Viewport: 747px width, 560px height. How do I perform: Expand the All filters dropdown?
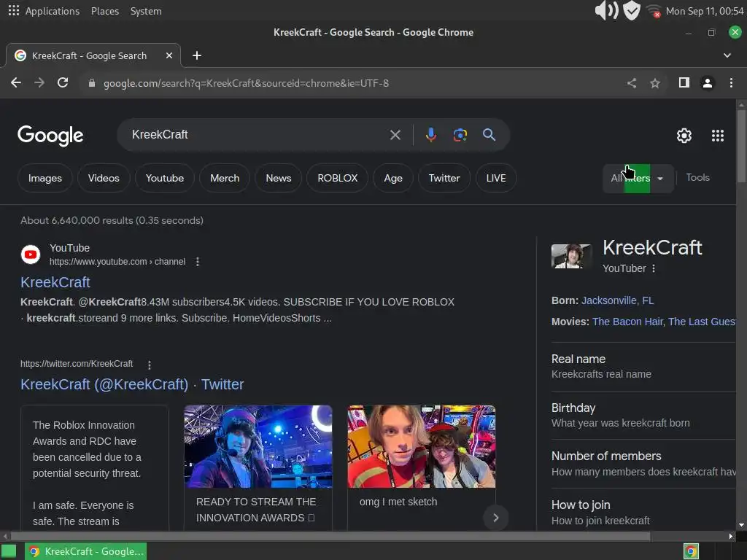pos(638,178)
